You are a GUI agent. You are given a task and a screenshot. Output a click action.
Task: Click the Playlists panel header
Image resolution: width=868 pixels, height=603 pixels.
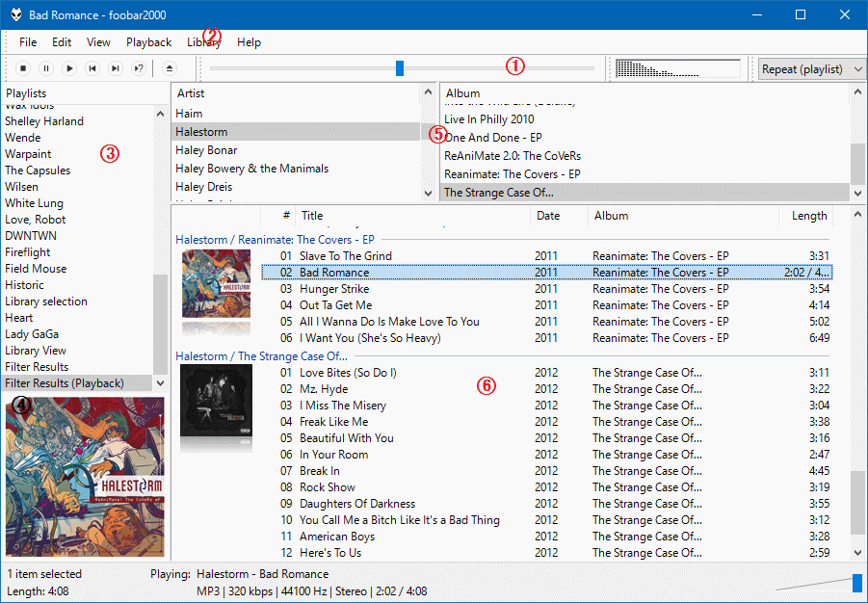click(84, 93)
